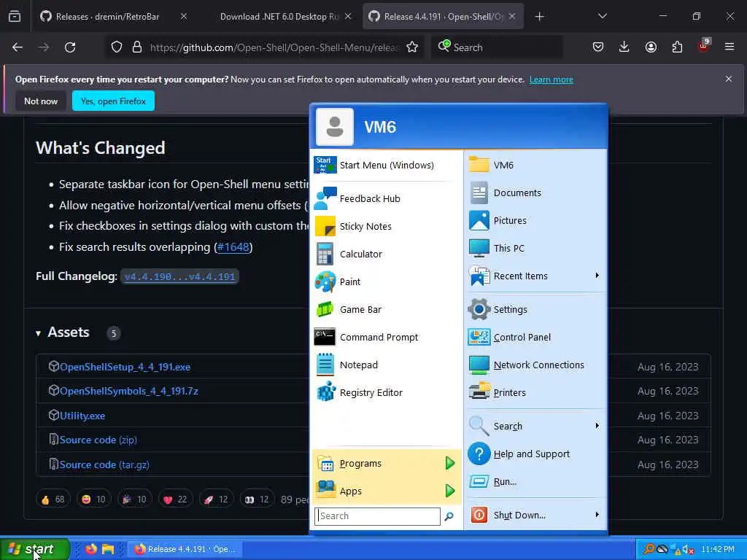
Task: Focus the Firefox Search field
Action: (x=497, y=47)
